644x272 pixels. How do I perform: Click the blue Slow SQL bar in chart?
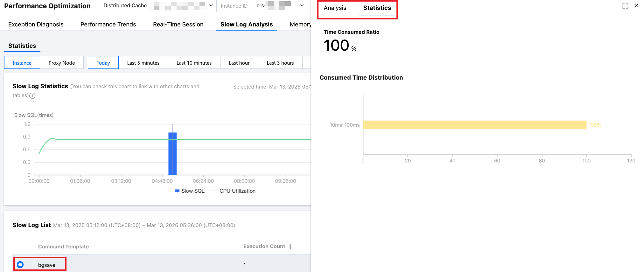coord(172,154)
